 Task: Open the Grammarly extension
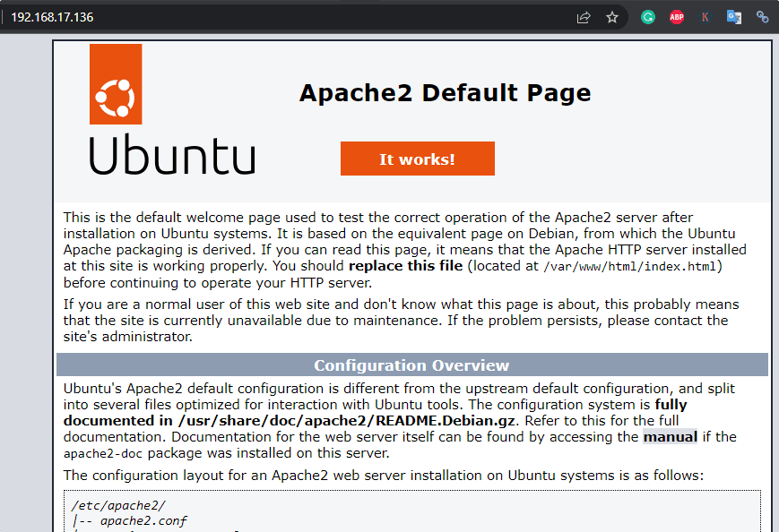[648, 17]
